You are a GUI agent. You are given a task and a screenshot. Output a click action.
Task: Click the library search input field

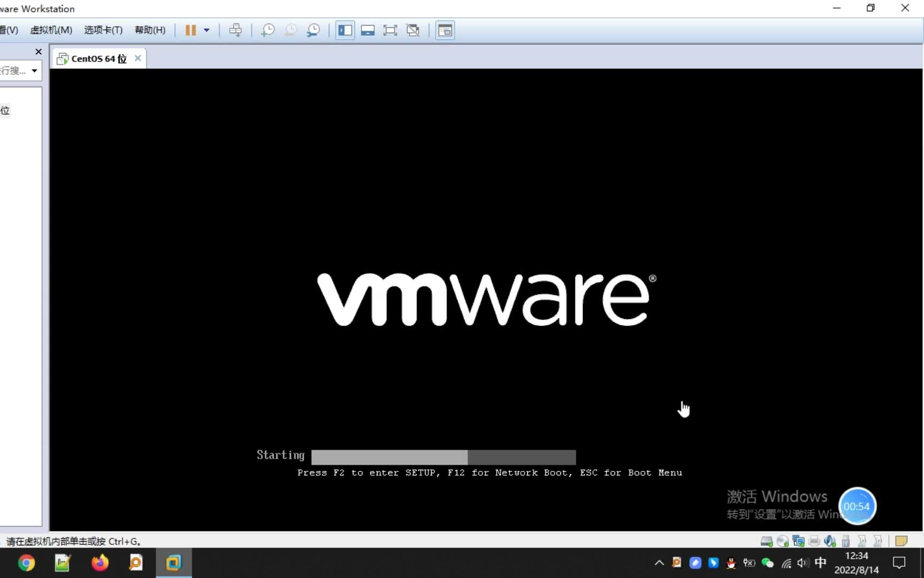tap(14, 71)
